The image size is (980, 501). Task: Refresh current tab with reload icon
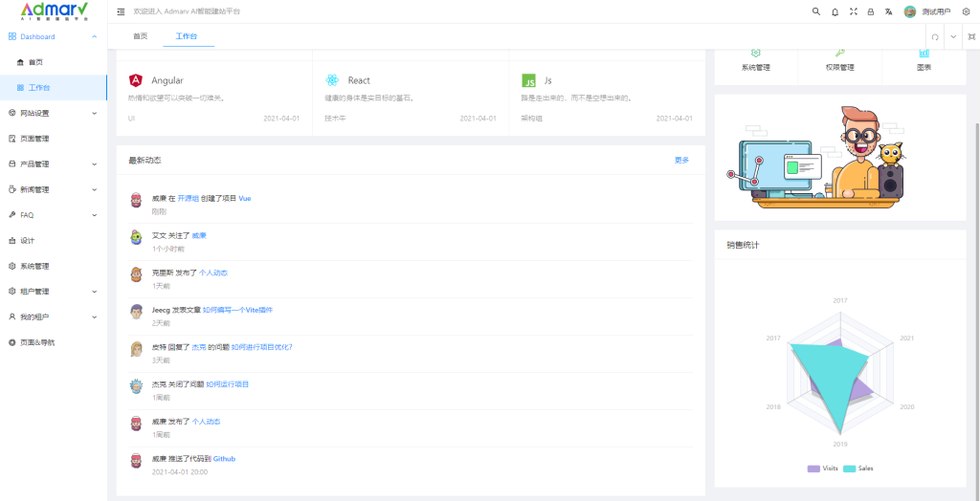point(935,36)
